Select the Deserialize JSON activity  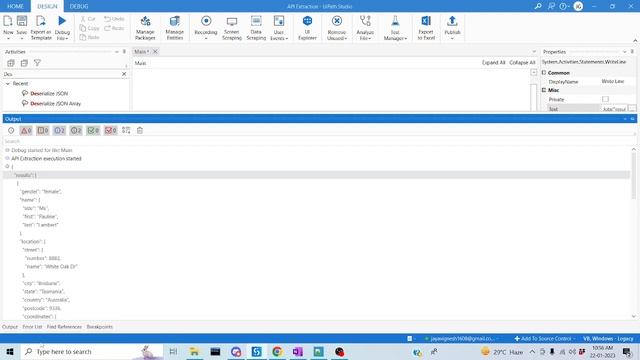49,93
